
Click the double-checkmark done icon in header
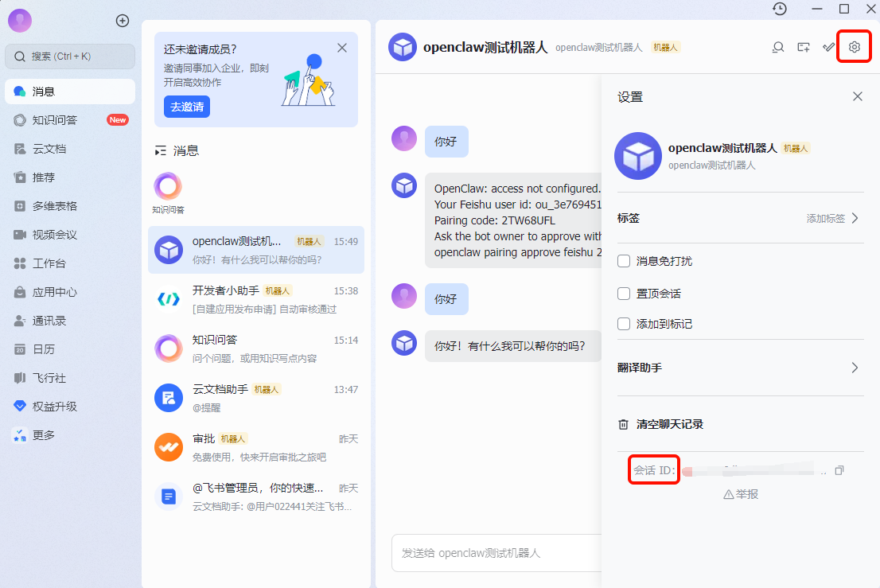[x=829, y=47]
